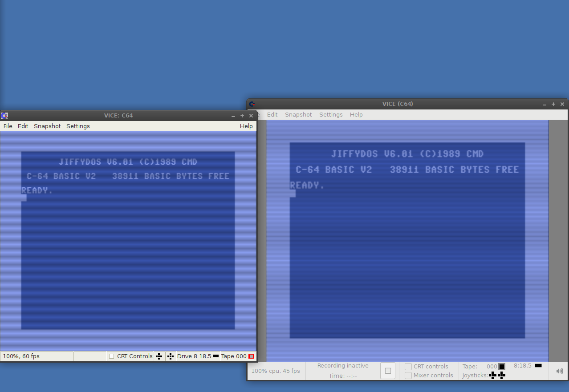569x392 pixels.
Task: Click 'VICE (C64)' title bar
Action: (398, 104)
